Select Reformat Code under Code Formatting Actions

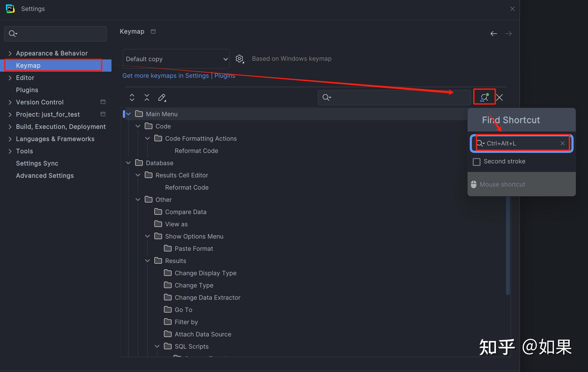[196, 151]
